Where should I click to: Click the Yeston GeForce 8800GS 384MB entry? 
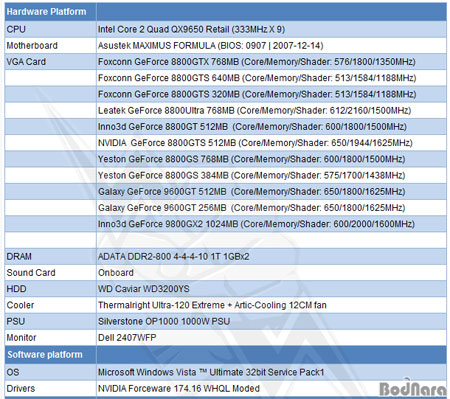252,175
